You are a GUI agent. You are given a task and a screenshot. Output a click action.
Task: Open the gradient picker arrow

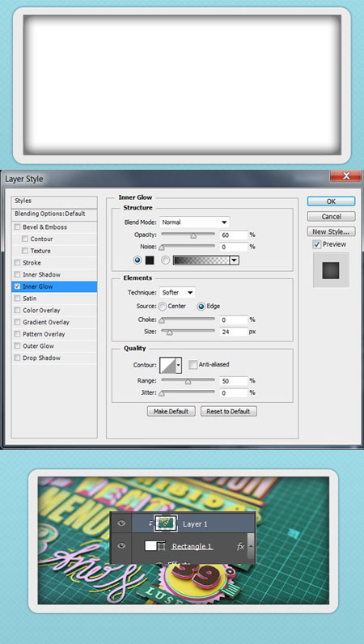coord(235,261)
